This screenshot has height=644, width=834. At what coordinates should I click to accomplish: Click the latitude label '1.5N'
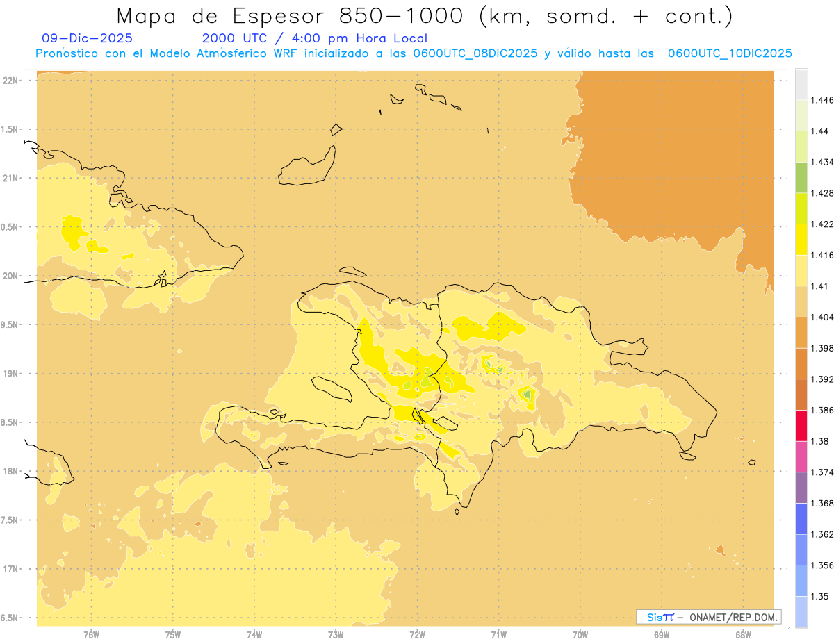pyautogui.click(x=9, y=130)
